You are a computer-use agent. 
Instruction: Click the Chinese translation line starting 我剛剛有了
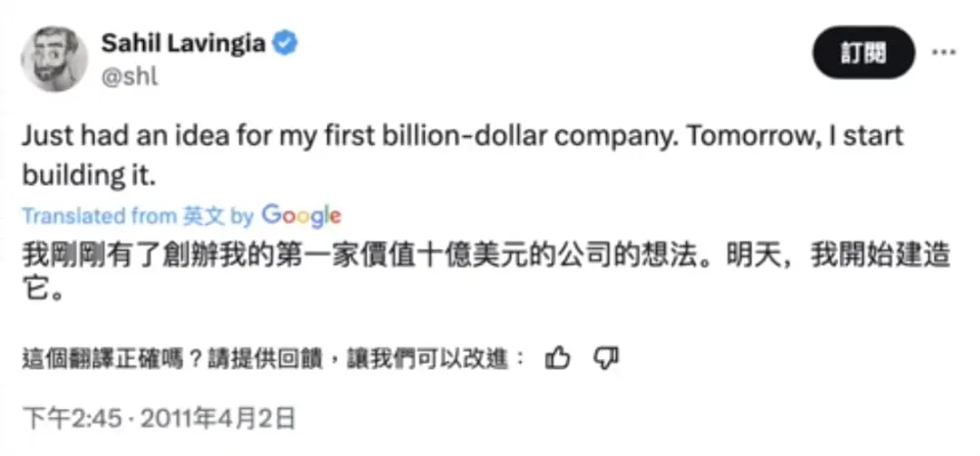[363, 257]
